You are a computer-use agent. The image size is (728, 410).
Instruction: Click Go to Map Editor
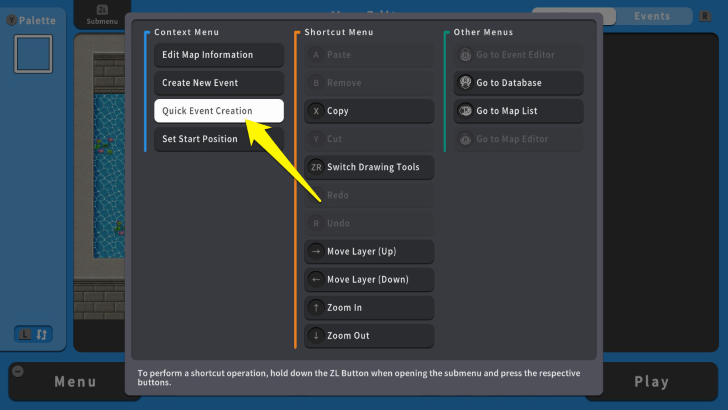pos(518,139)
